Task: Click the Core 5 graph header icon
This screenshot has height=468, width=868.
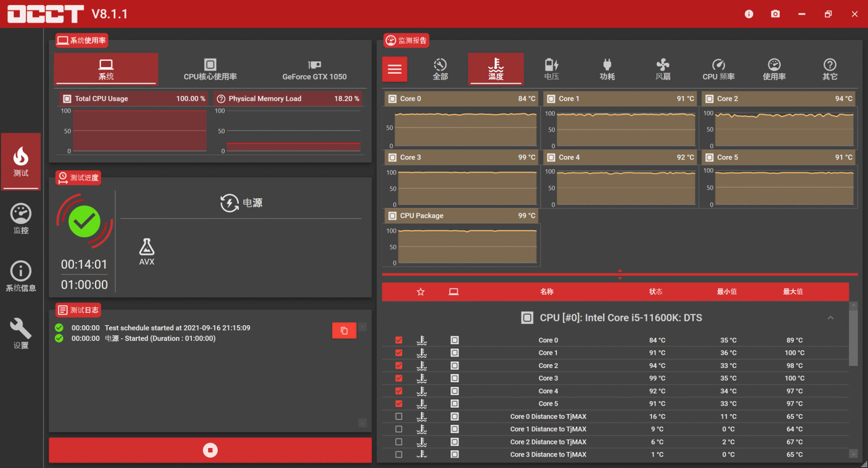Action: [709, 157]
